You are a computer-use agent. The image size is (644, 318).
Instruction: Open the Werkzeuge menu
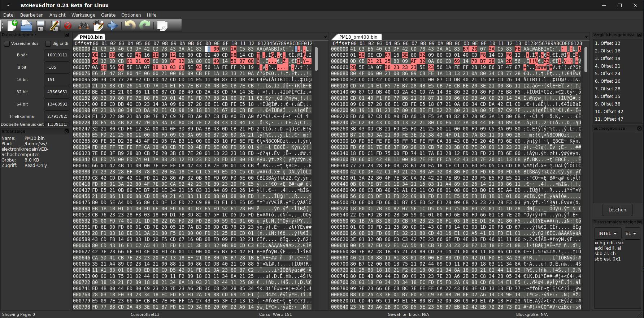click(83, 15)
